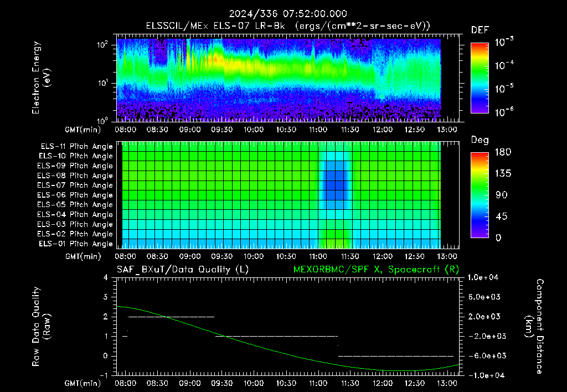Click the data quality level 2 line segment

(x=171, y=317)
